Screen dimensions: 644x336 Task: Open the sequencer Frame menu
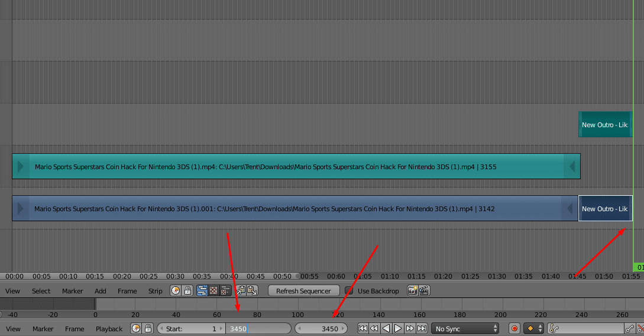[127, 291]
